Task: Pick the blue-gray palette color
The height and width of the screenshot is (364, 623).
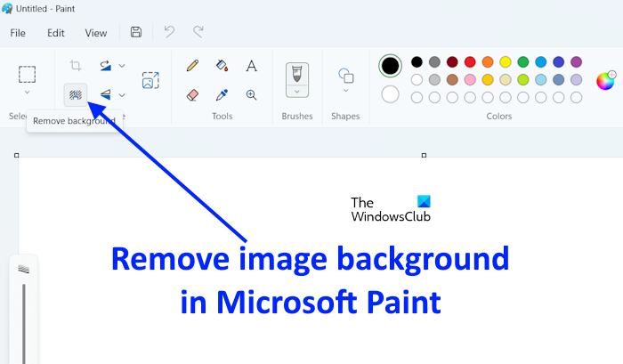Action: [x=559, y=80]
